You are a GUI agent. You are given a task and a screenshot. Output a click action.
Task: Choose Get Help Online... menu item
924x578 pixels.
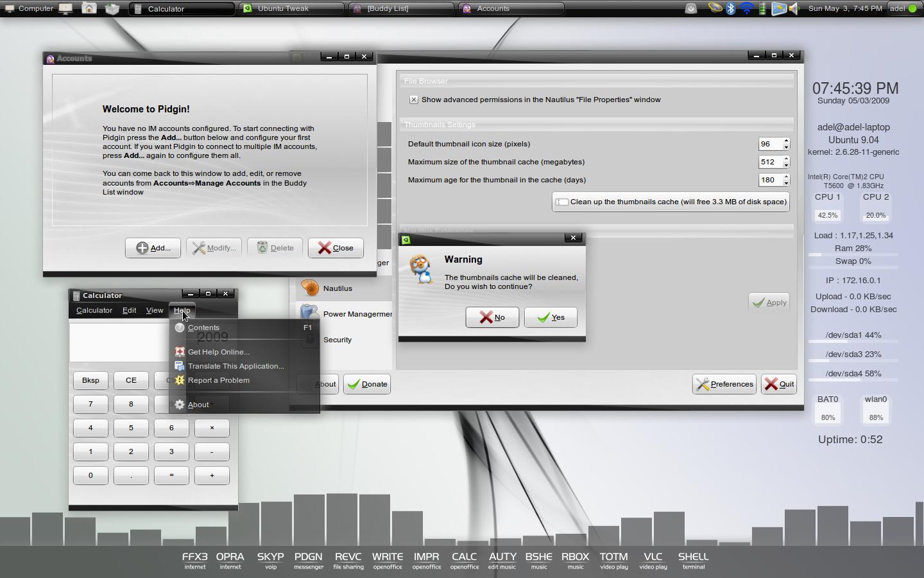coord(244,352)
